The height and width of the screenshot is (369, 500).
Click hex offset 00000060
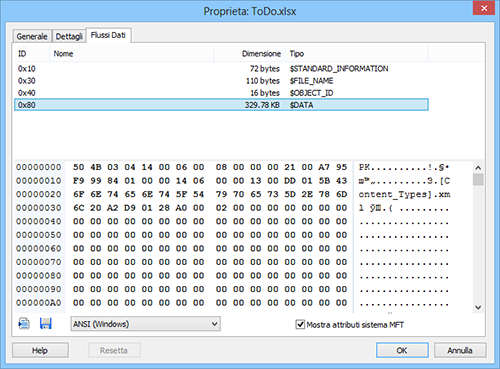tap(39, 248)
